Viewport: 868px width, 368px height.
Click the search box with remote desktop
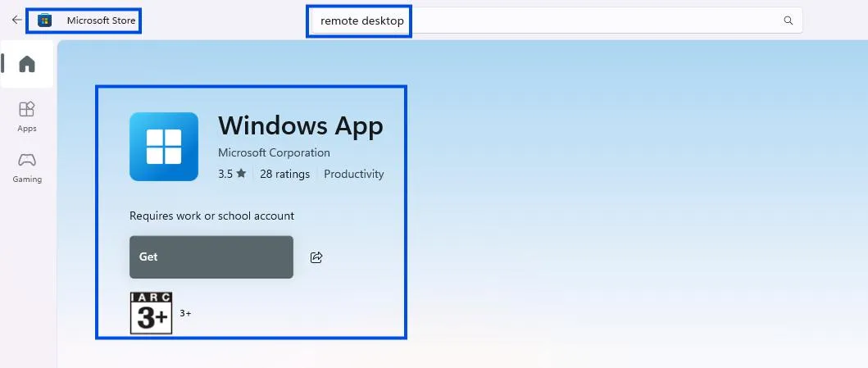557,20
